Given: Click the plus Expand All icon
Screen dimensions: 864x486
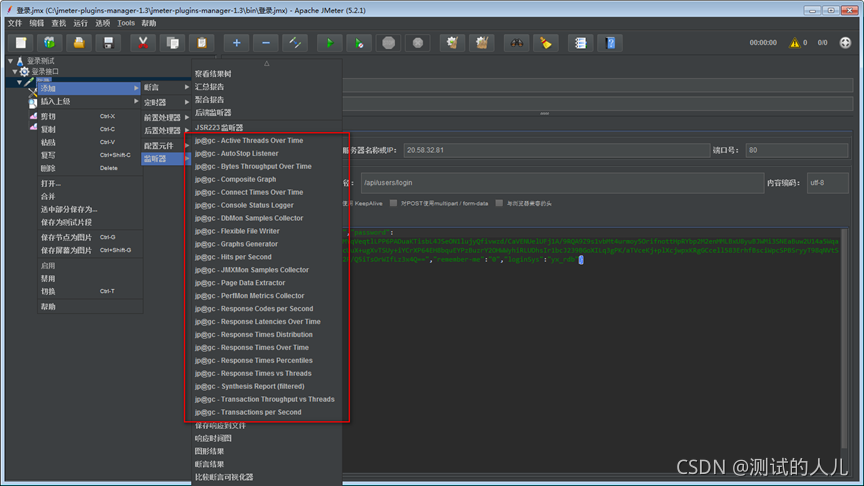Looking at the screenshot, I should (236, 43).
